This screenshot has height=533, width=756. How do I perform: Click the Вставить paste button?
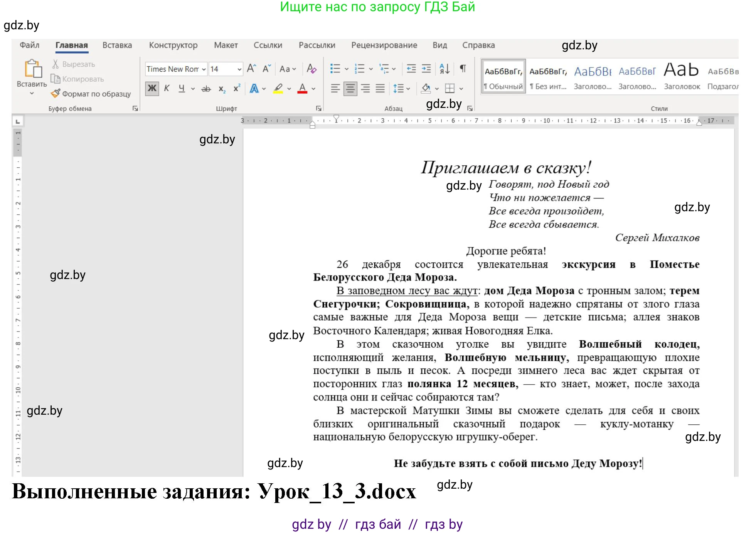point(31,75)
